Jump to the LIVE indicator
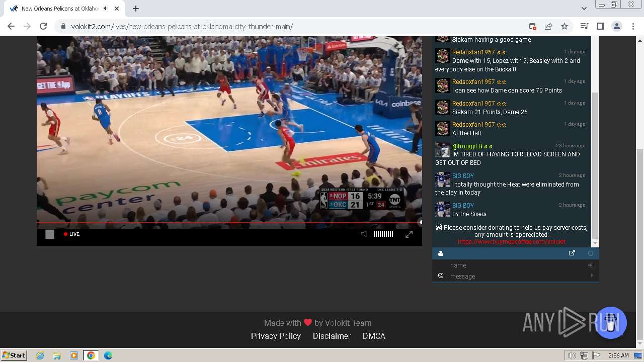Image resolution: width=644 pixels, height=362 pixels. [71, 234]
